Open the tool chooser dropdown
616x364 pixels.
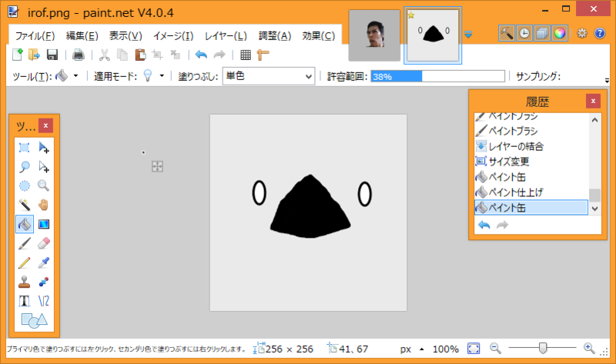[75, 75]
